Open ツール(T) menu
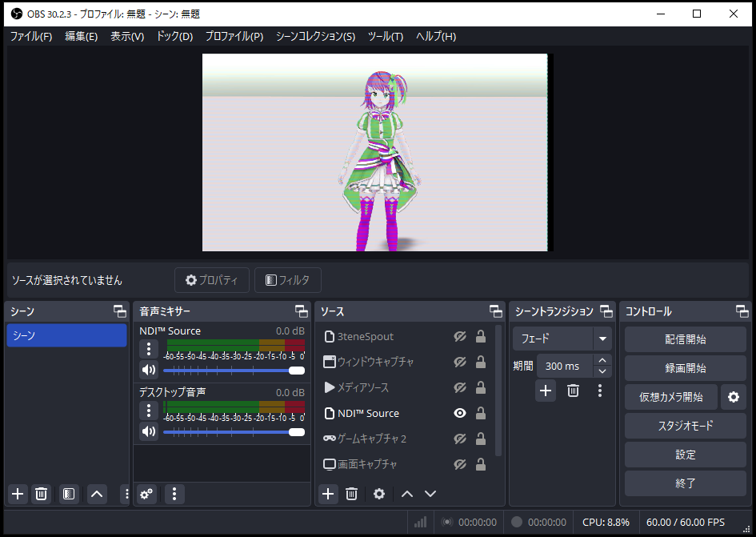The height and width of the screenshot is (537, 756). 386,36
